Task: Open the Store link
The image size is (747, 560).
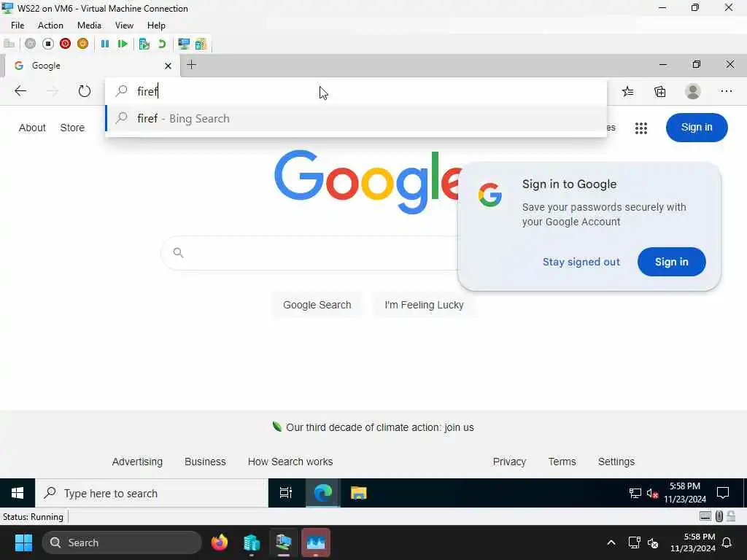Action: [72, 128]
